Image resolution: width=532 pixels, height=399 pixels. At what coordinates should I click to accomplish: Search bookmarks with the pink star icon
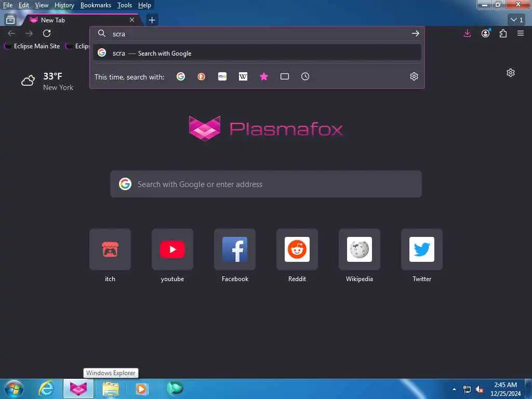click(x=263, y=77)
